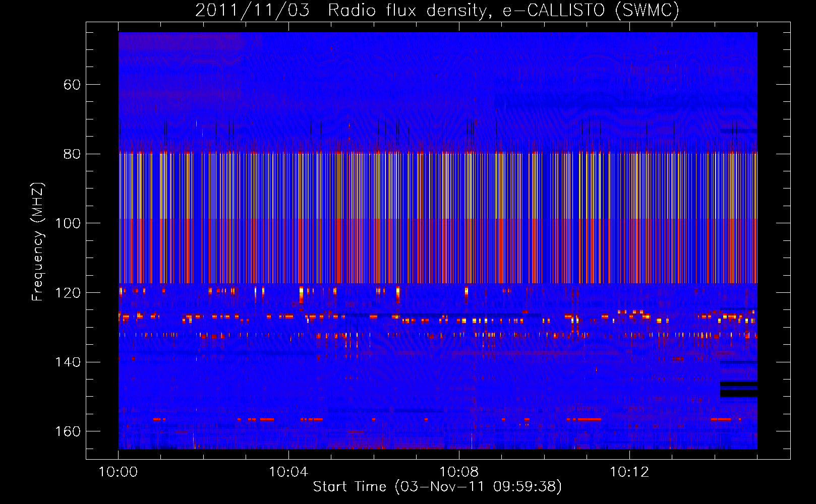
Task: Click the 10:00 time axis label
Action: [x=118, y=472]
